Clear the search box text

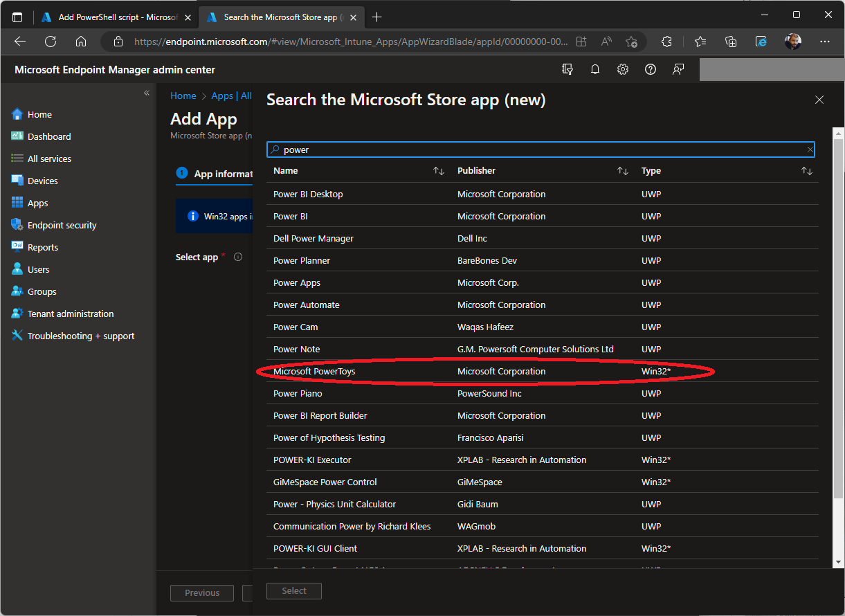(810, 150)
